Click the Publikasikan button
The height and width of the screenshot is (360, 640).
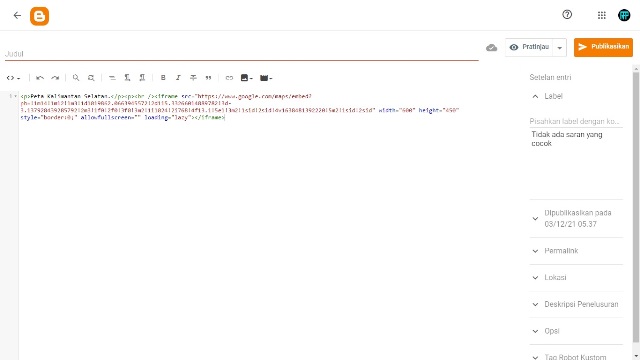pyautogui.click(x=603, y=47)
